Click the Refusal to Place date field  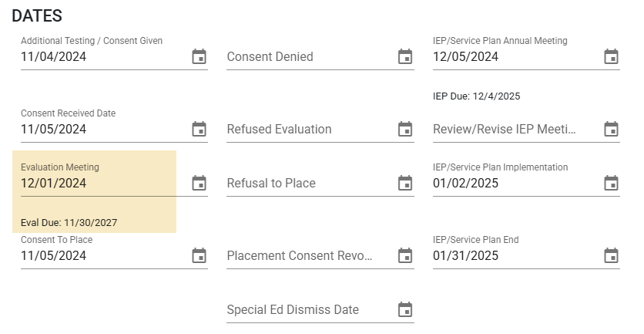[310, 184]
